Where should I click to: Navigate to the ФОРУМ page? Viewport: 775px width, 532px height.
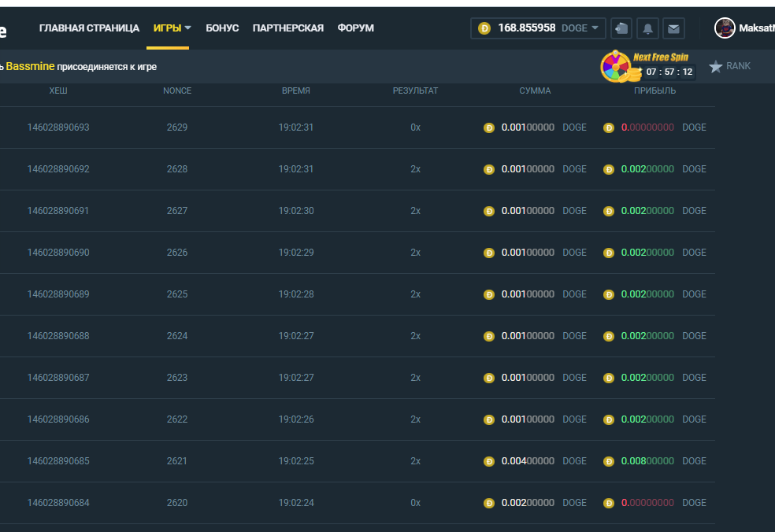(356, 28)
